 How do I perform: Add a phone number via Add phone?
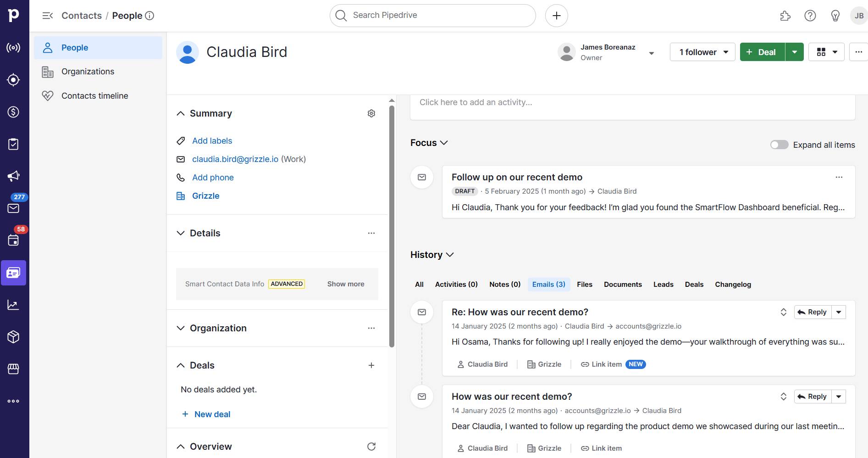tap(213, 178)
